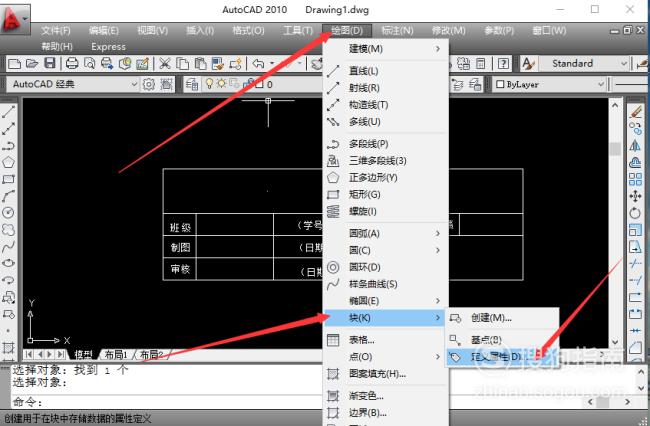The width and height of the screenshot is (650, 426).
Task: Select the Circle tool in left toolbar
Action: click(x=8, y=213)
